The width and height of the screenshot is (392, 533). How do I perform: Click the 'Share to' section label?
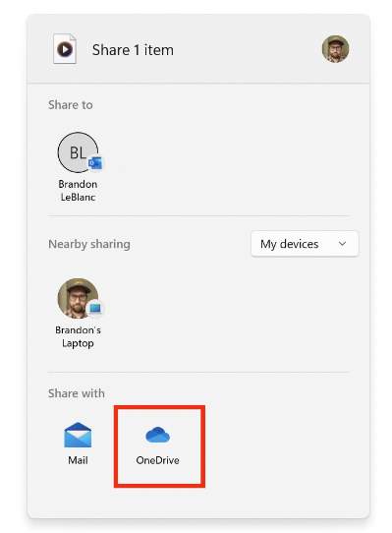pyautogui.click(x=71, y=104)
